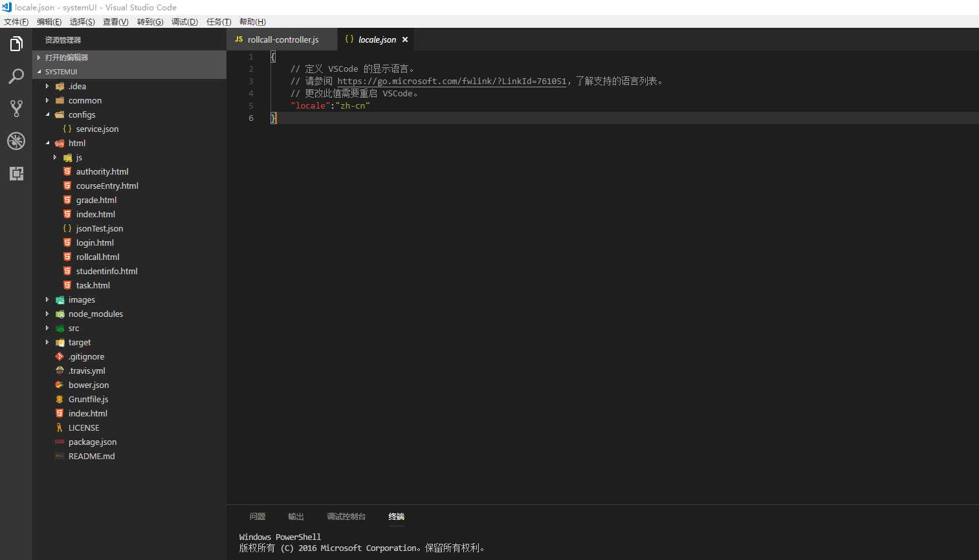Viewport: 979px width, 560px height.
Task: Expand the common folder arrow
Action: click(x=47, y=100)
